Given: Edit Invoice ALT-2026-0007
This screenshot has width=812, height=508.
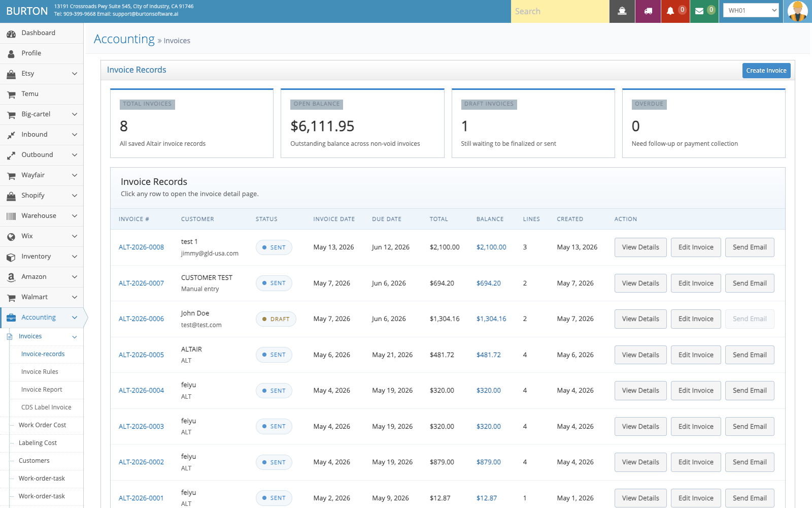Looking at the screenshot, I should click(x=696, y=283).
